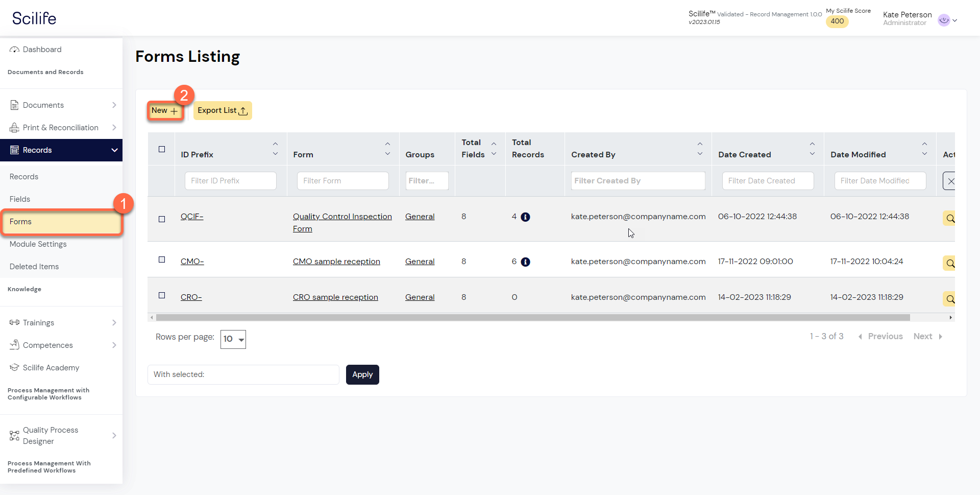Image resolution: width=980 pixels, height=495 pixels.
Task: Sort by the Date Created column arrows
Action: point(812,149)
